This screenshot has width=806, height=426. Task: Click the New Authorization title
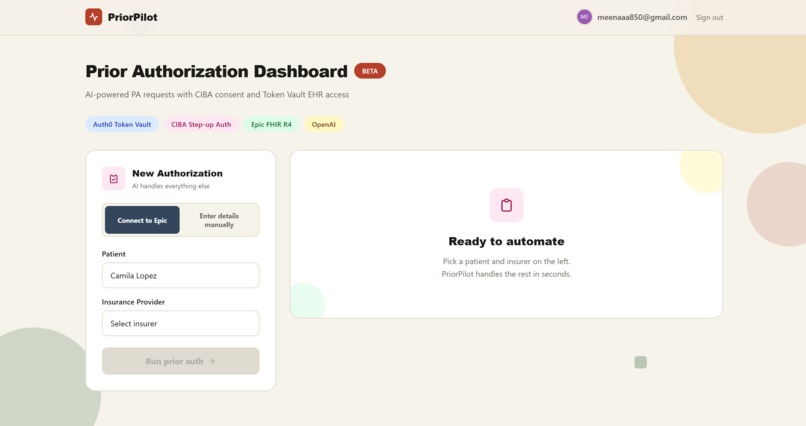coord(177,173)
